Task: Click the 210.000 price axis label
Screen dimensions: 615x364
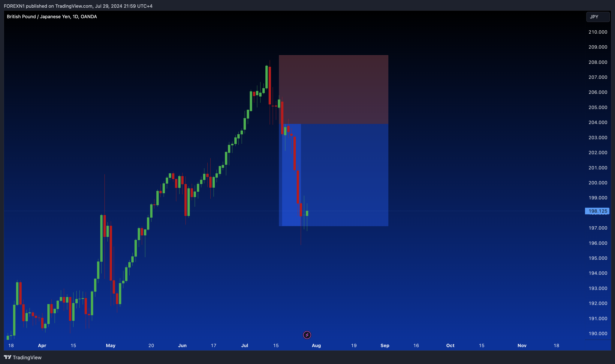Action: (598, 32)
